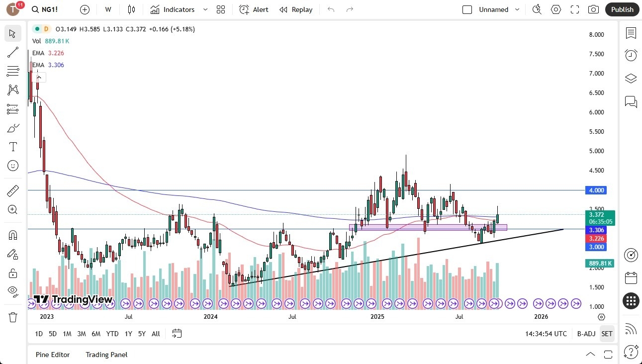Toggle SET settlement price option
The width and height of the screenshot is (642, 364).
(607, 334)
